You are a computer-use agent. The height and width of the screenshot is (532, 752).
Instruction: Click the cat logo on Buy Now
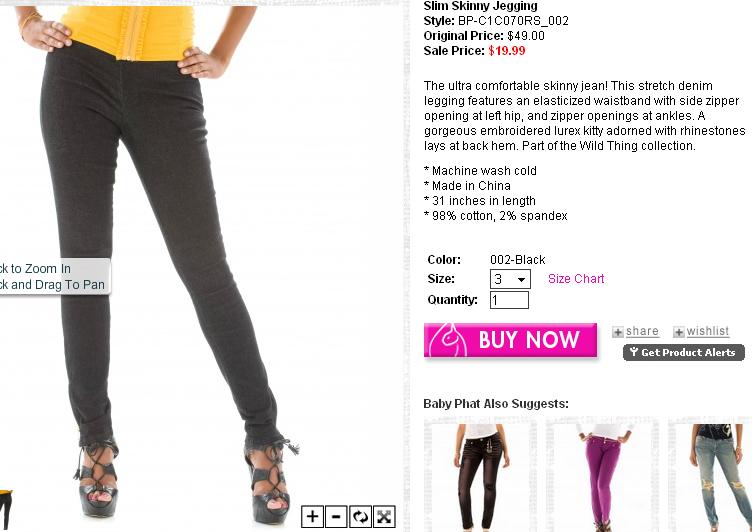(448, 341)
